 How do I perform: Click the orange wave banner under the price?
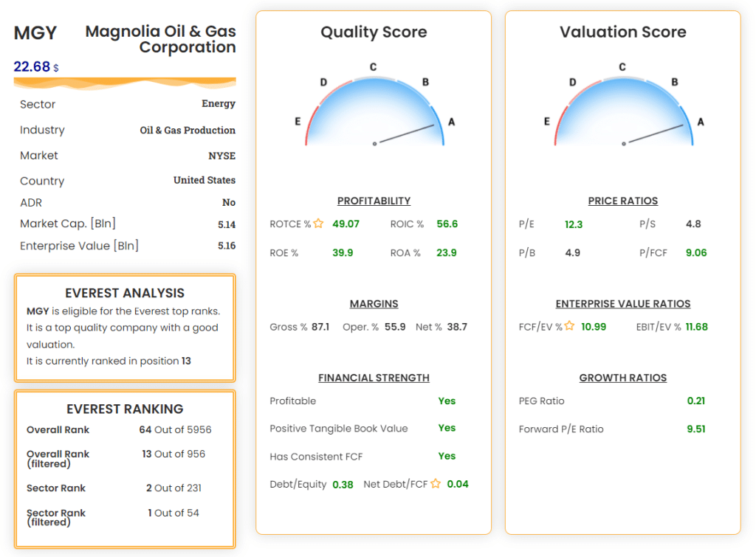(x=125, y=83)
